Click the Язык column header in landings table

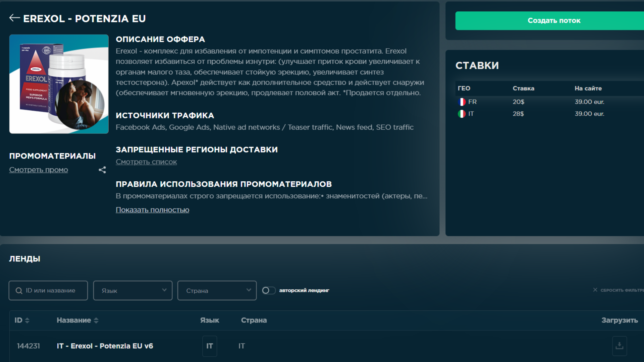pos(210,320)
